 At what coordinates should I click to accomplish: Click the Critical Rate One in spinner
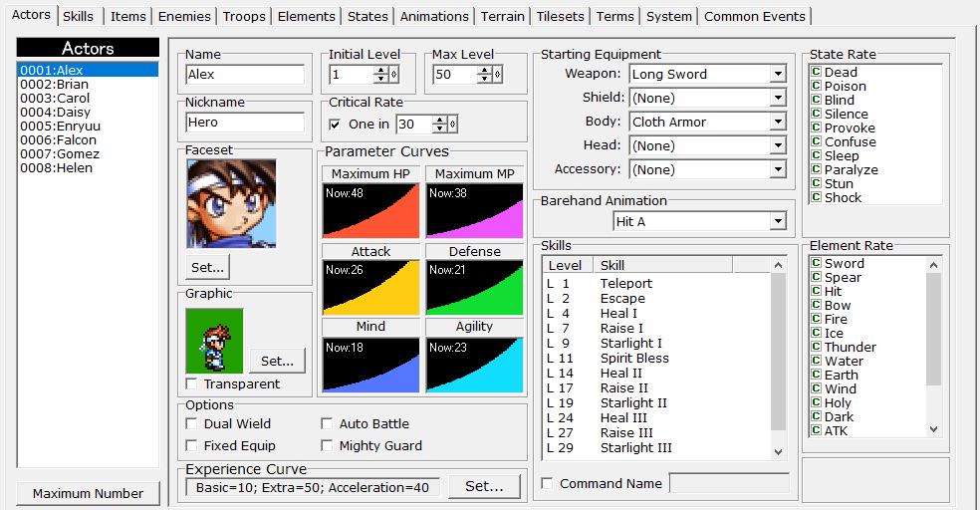[x=439, y=125]
